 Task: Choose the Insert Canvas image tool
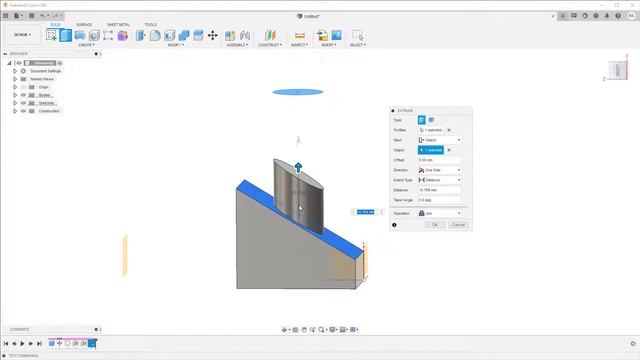coord(336,36)
